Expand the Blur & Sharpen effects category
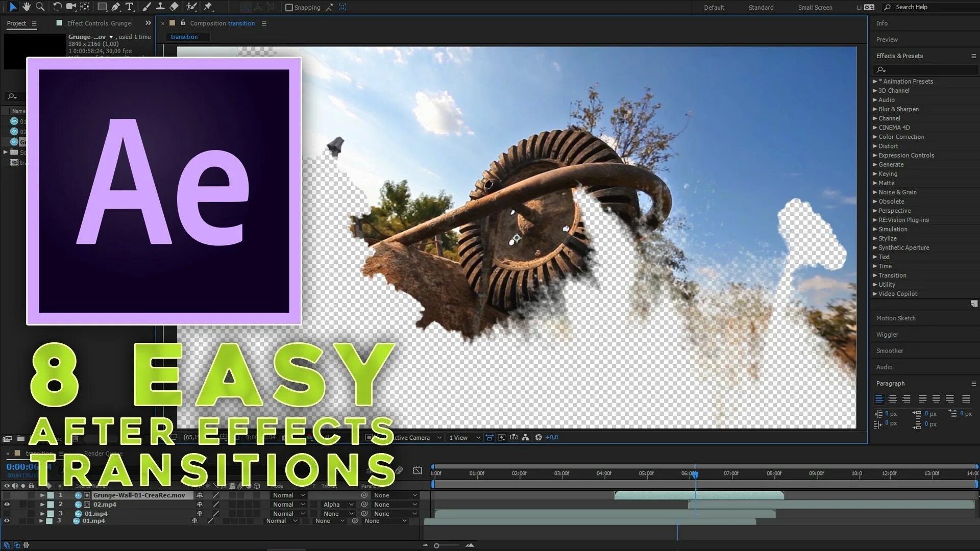The image size is (980, 551). (x=898, y=109)
